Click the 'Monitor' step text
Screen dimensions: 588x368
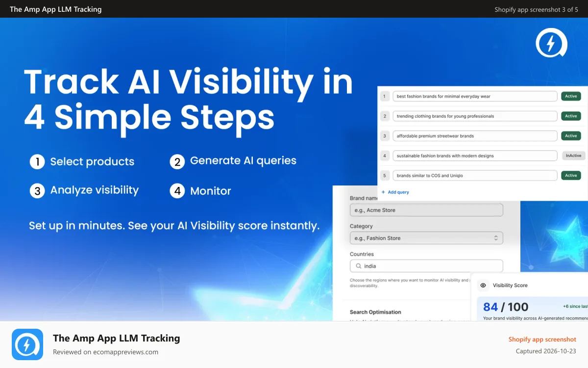(x=211, y=191)
